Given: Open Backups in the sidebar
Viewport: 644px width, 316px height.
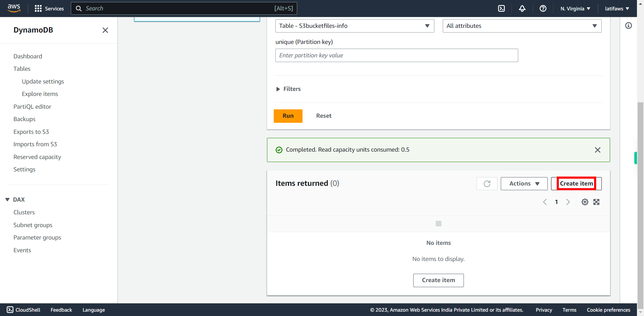Looking at the screenshot, I should pos(24,119).
